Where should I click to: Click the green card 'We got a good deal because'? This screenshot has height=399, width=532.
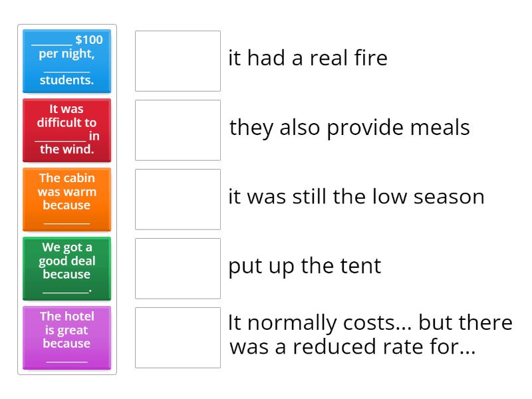(66, 269)
